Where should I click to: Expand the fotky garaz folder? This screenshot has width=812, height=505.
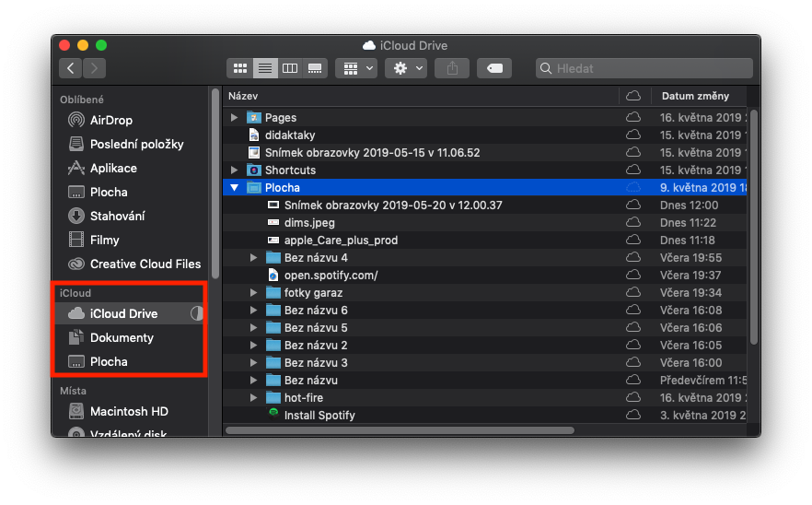coord(253,292)
